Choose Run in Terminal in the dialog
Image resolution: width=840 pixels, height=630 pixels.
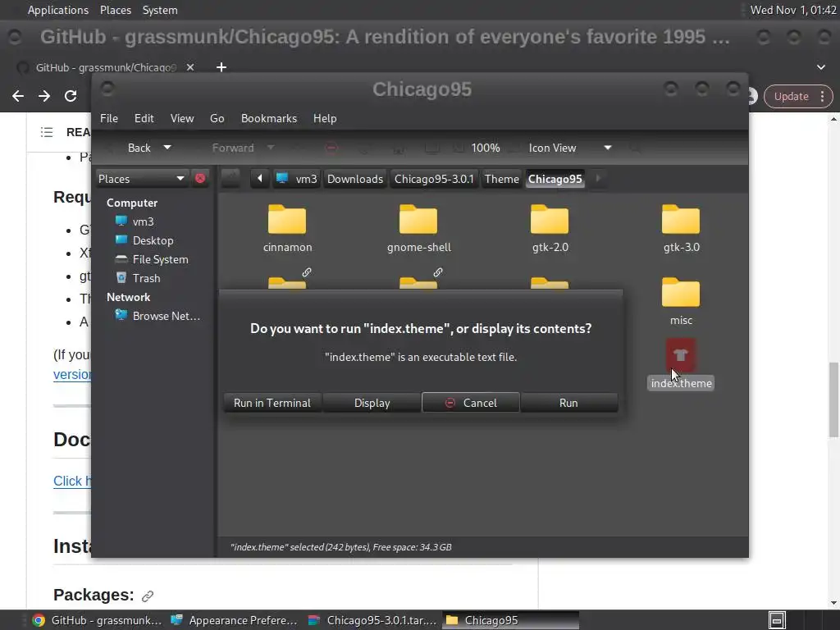click(x=272, y=403)
